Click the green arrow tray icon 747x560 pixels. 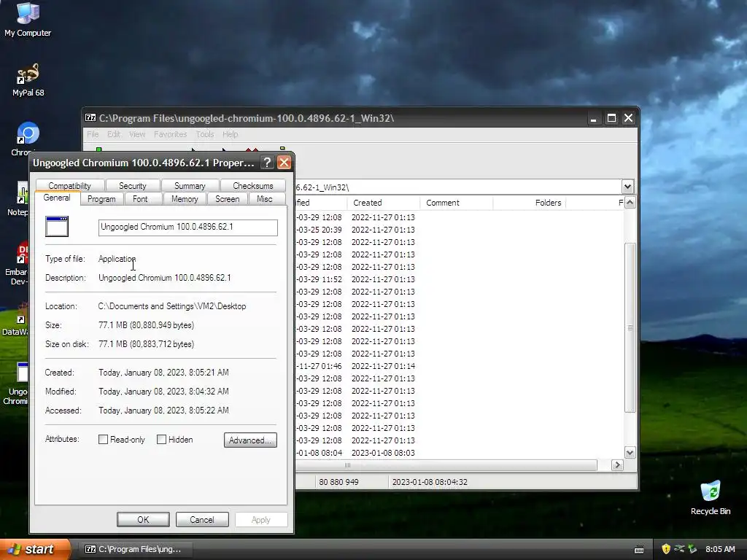pos(692,549)
